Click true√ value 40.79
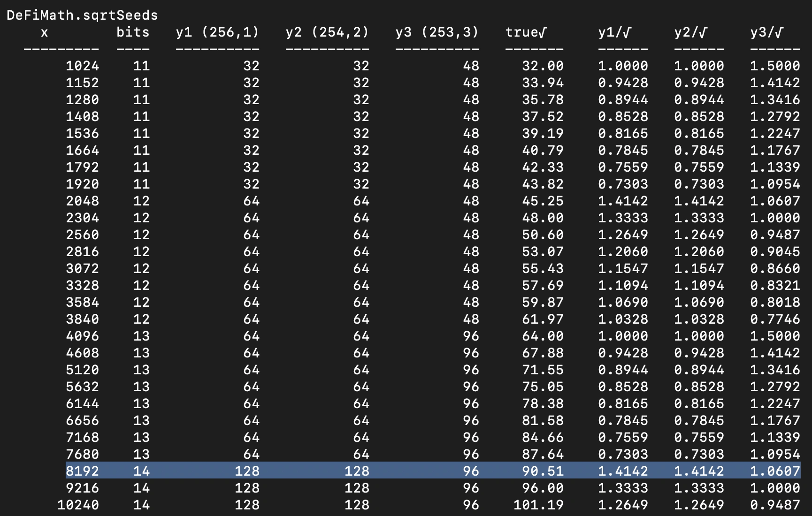Viewport: 812px width, 516px height. point(543,151)
